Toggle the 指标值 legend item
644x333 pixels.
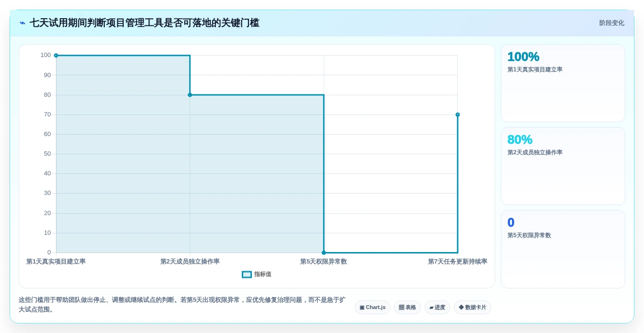click(x=257, y=275)
